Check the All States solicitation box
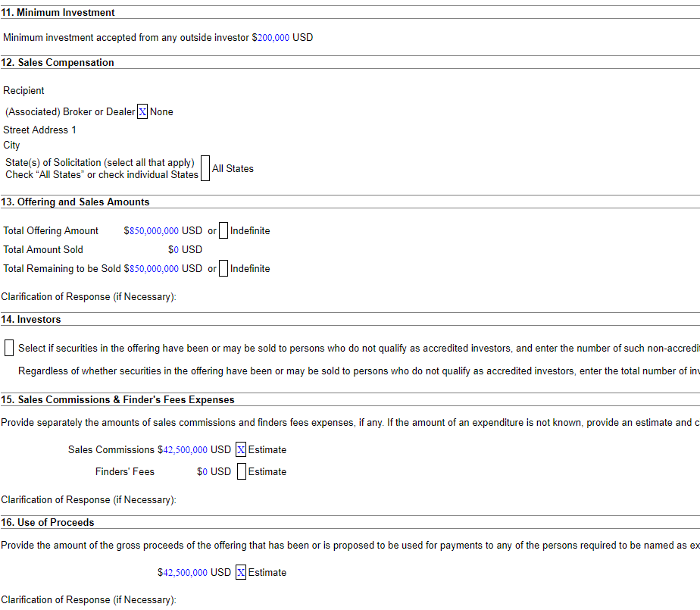This screenshot has width=700, height=610. click(x=205, y=168)
